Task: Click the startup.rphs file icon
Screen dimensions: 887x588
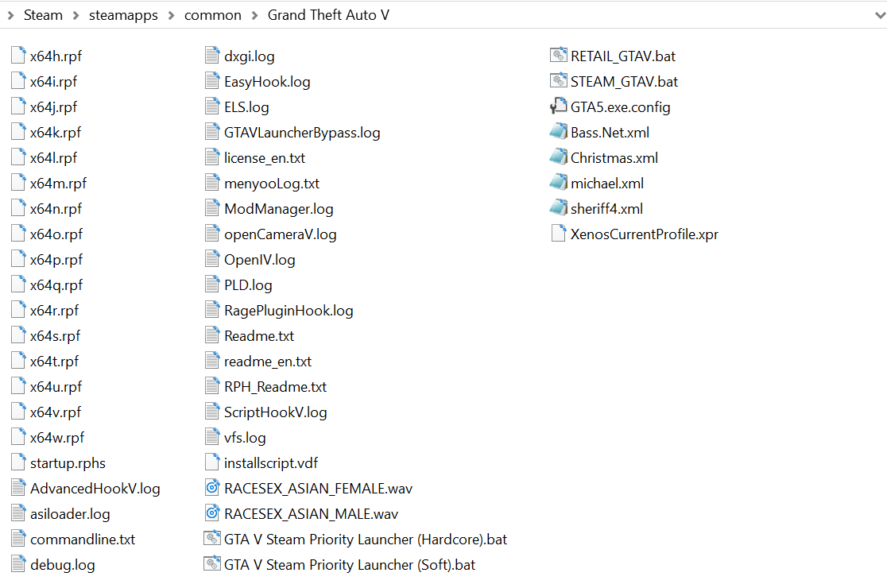Action: click(18, 462)
